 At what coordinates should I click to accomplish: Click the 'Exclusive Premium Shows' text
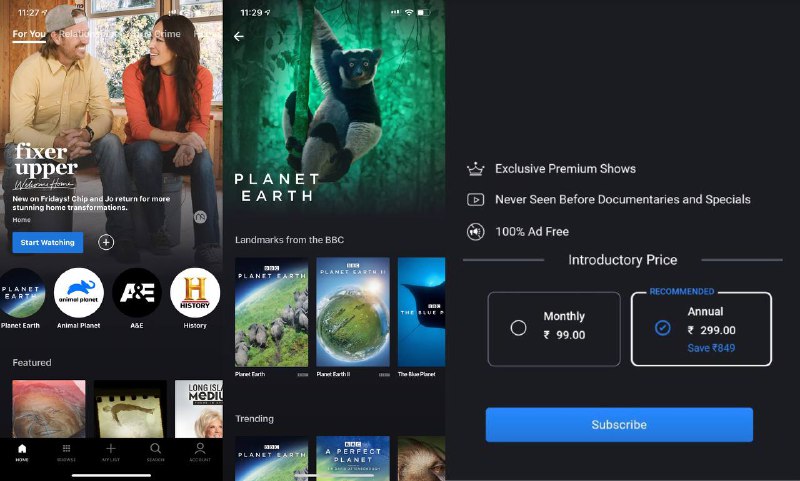(x=565, y=169)
